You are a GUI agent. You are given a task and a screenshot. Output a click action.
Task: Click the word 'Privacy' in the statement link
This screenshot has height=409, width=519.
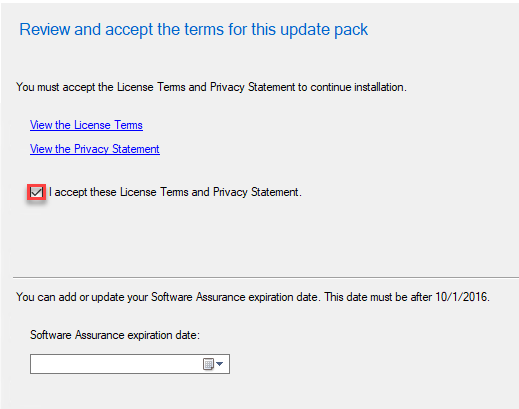tap(91, 149)
